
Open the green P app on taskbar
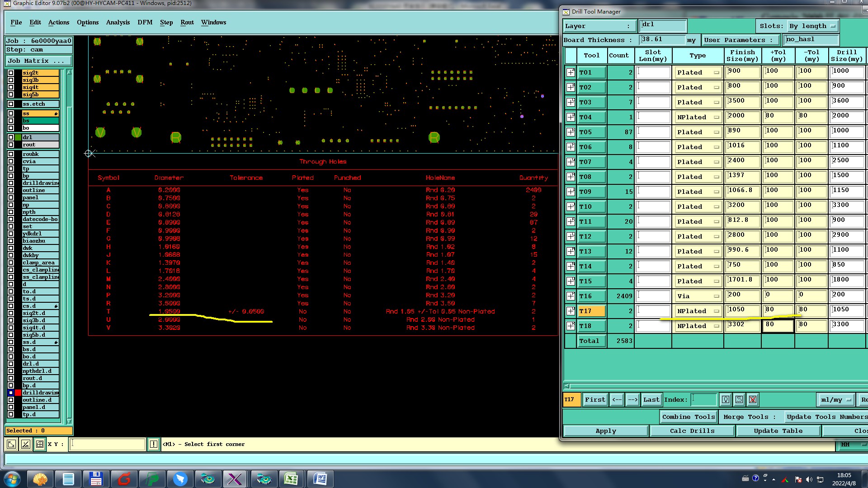click(x=152, y=479)
